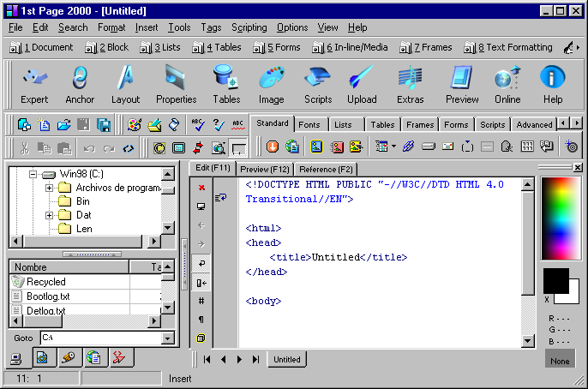Open the Scripting menu
This screenshot has width=588, height=389.
pyautogui.click(x=249, y=27)
